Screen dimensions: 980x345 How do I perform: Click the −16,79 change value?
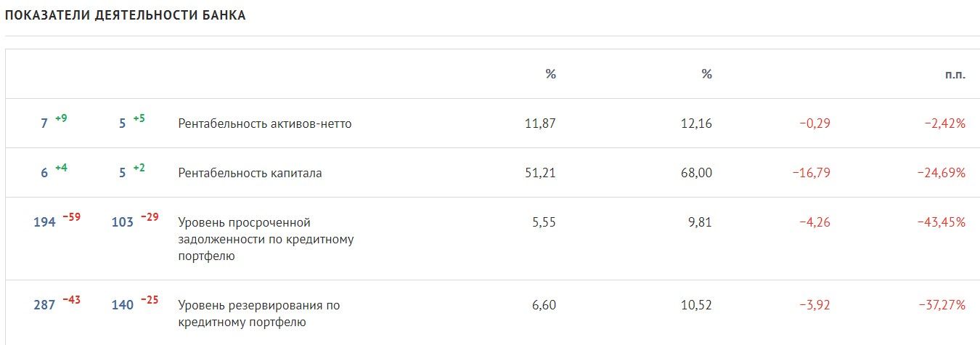point(812,173)
